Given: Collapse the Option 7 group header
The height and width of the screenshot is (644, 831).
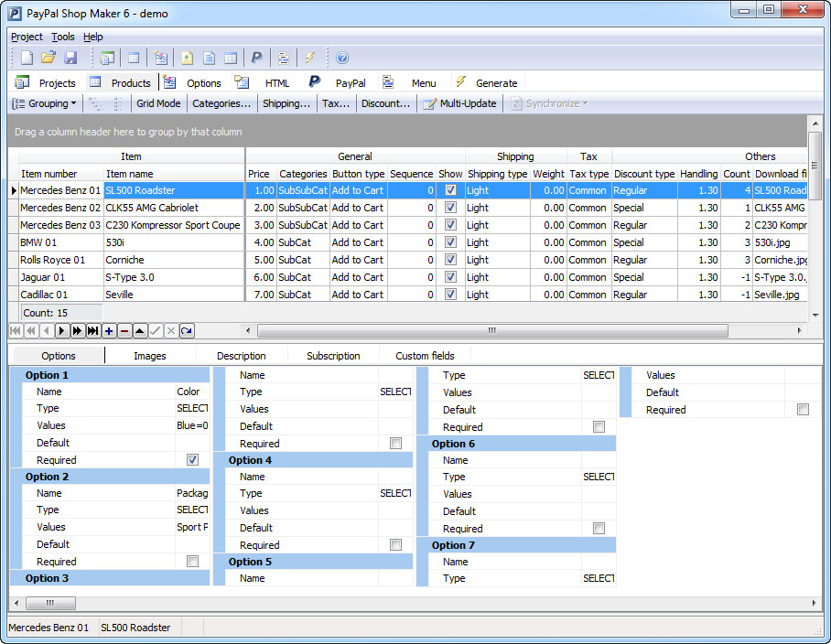Looking at the screenshot, I should pyautogui.click(x=516, y=545).
